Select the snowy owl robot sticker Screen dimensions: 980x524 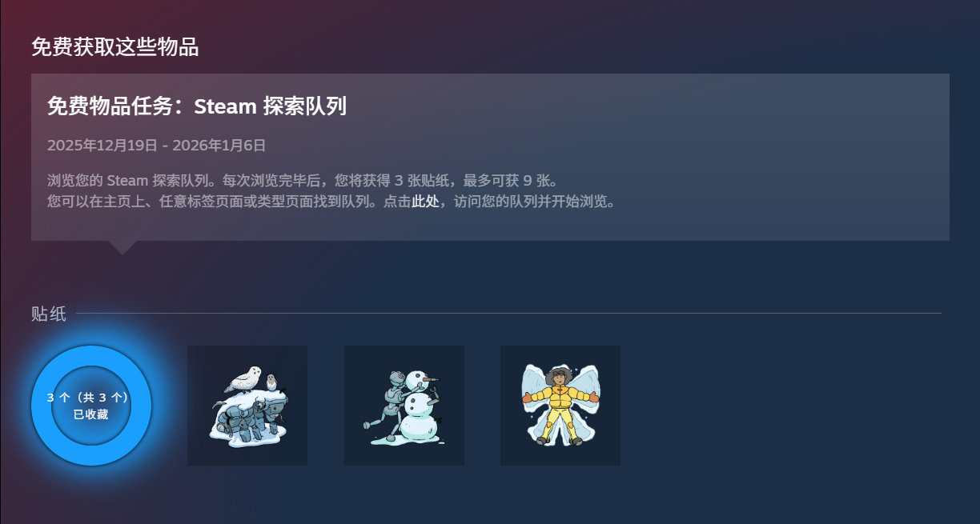pyautogui.click(x=247, y=406)
